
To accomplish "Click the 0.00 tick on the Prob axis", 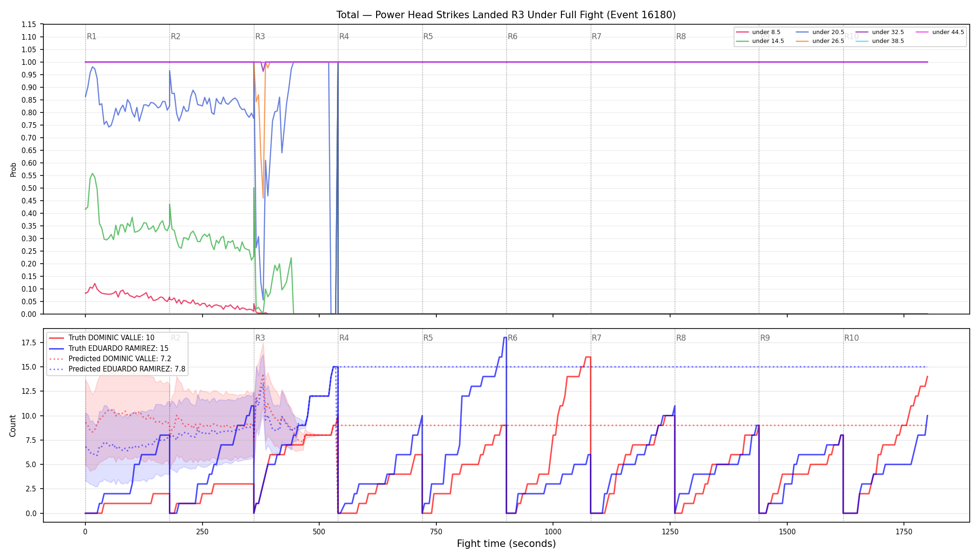I will [29, 314].
